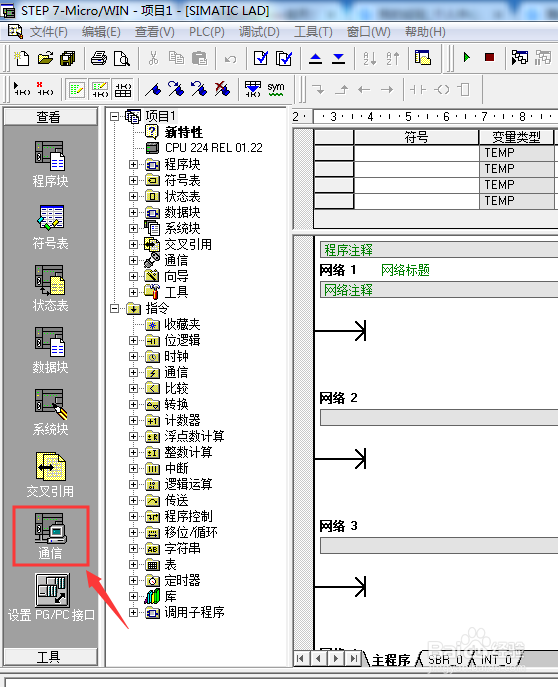Open 程序块 in the view sidebar
Screen dimensions: 558x687
tap(50, 164)
